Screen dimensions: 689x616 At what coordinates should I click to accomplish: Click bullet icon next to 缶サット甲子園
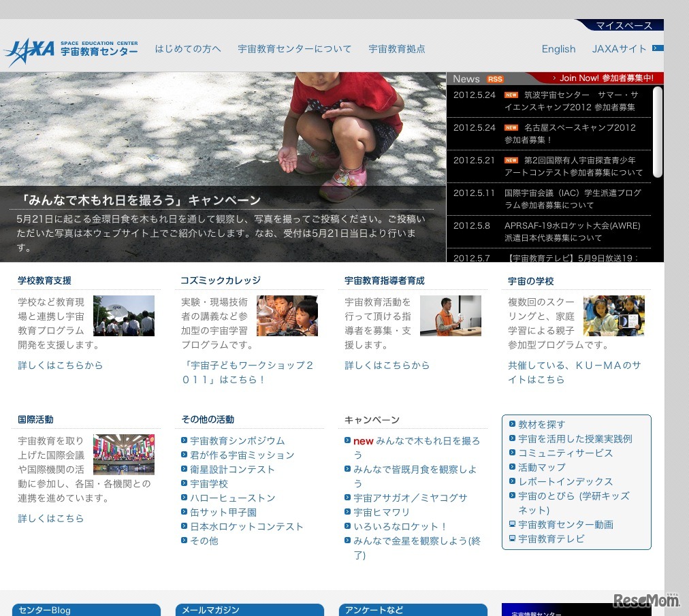tap(184, 512)
